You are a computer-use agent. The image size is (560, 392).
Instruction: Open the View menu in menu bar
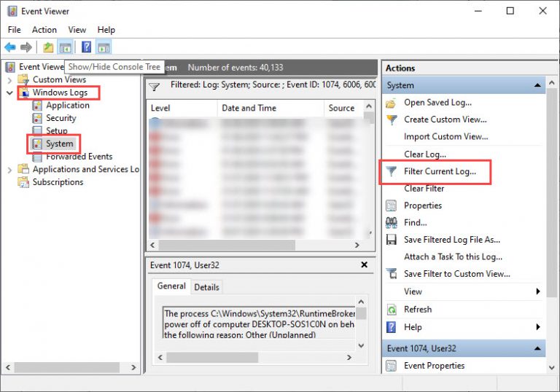click(x=77, y=30)
